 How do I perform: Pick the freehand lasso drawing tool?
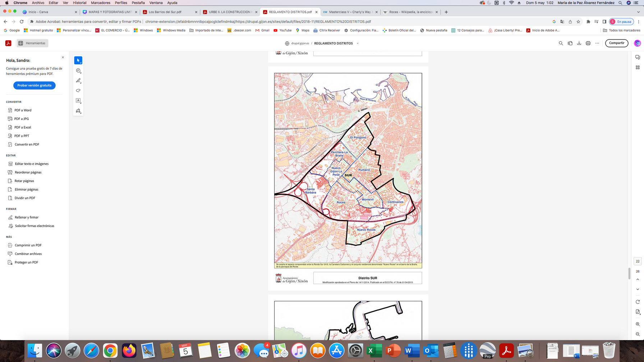(78, 90)
